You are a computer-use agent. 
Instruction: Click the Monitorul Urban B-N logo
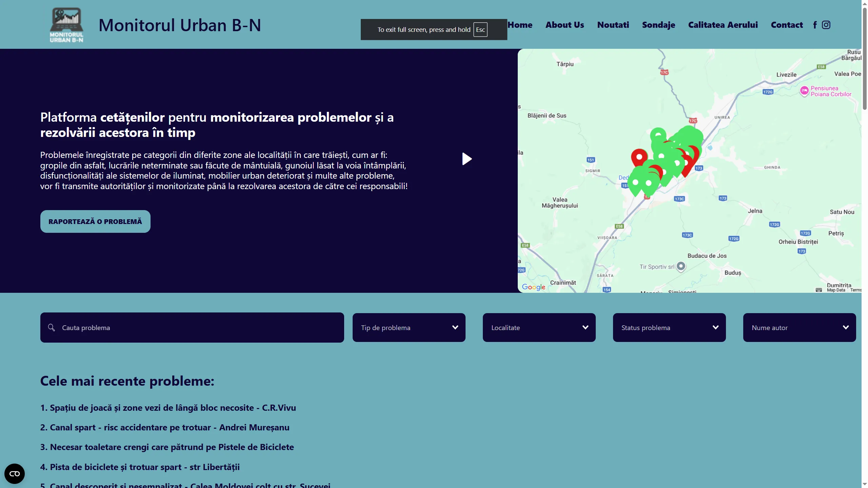tap(66, 24)
